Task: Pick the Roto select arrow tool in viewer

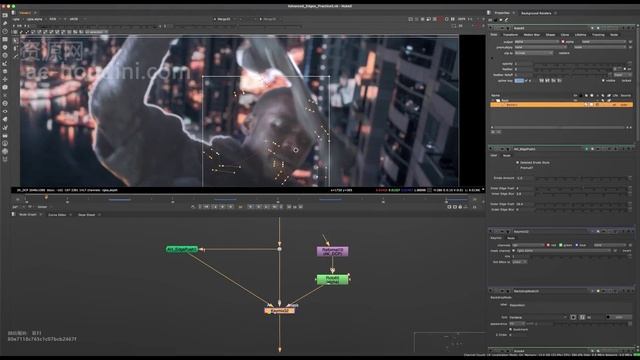Action: (x=16, y=40)
